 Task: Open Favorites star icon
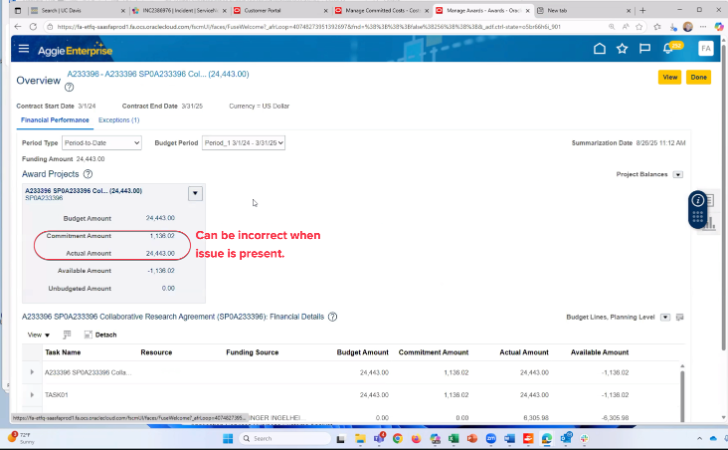[622, 48]
